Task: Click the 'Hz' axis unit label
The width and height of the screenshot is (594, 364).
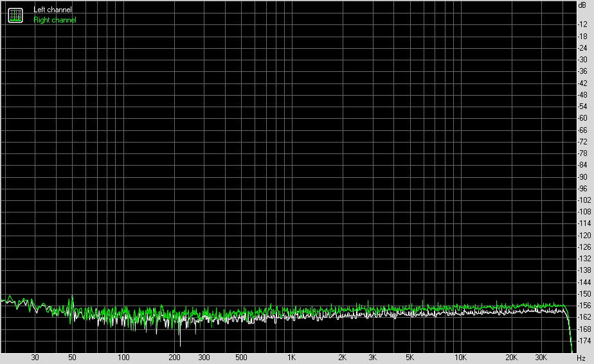Action: click(581, 358)
